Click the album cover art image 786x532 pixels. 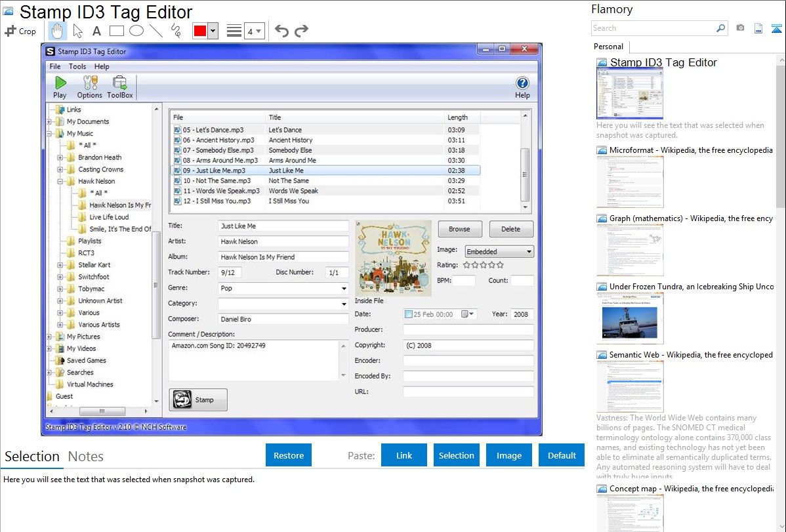(x=393, y=258)
